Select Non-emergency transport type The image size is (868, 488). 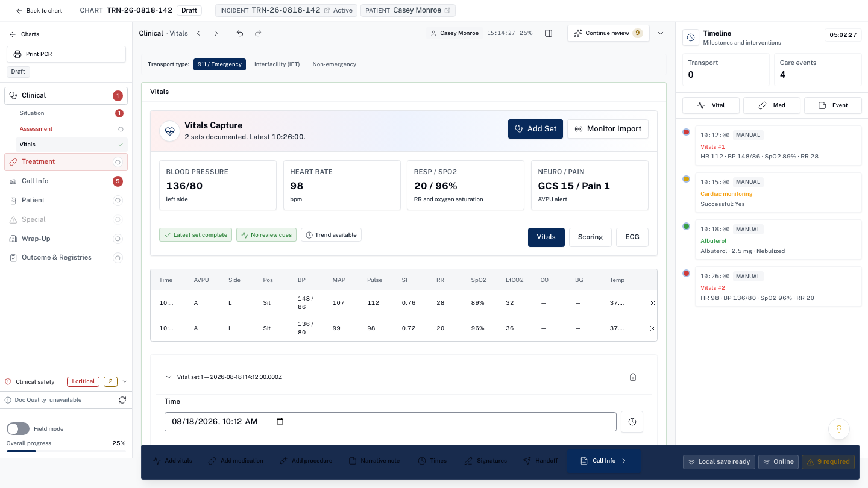[334, 64]
